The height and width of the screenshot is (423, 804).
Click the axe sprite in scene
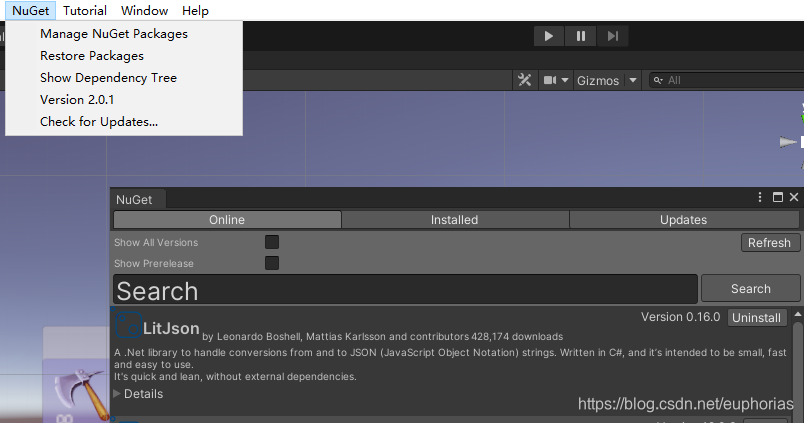(82, 395)
